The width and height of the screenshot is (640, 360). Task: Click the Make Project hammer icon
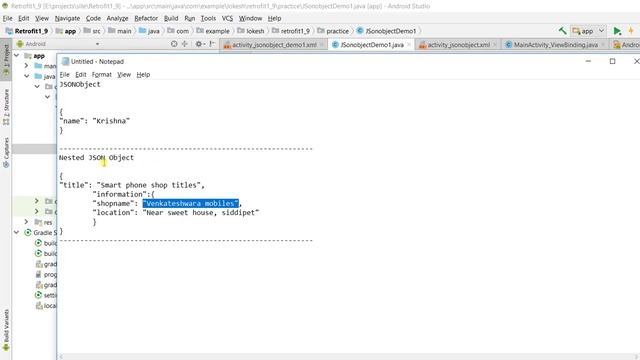pyautogui.click(x=562, y=31)
